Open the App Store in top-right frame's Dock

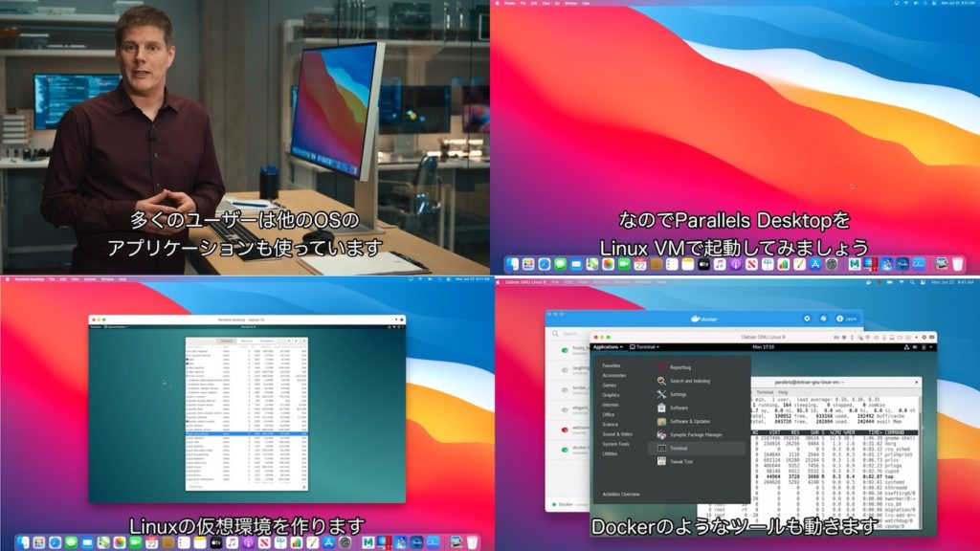tap(815, 264)
